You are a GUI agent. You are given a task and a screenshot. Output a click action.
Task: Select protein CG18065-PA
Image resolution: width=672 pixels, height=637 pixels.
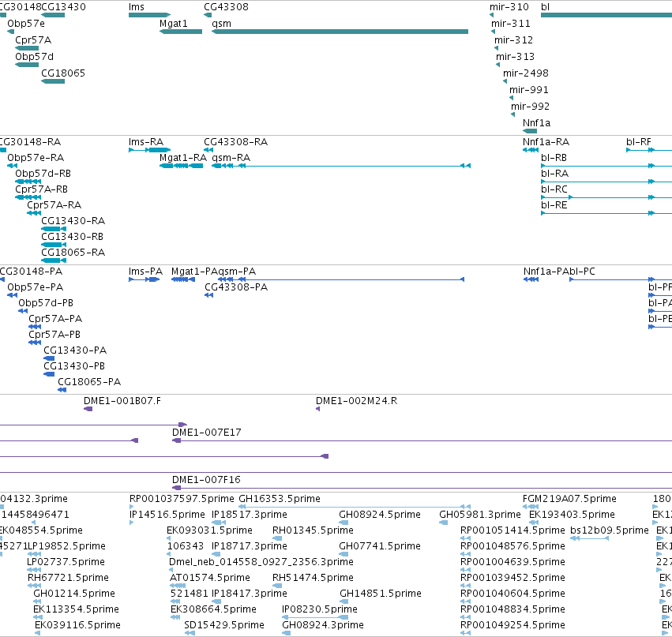[89, 382]
